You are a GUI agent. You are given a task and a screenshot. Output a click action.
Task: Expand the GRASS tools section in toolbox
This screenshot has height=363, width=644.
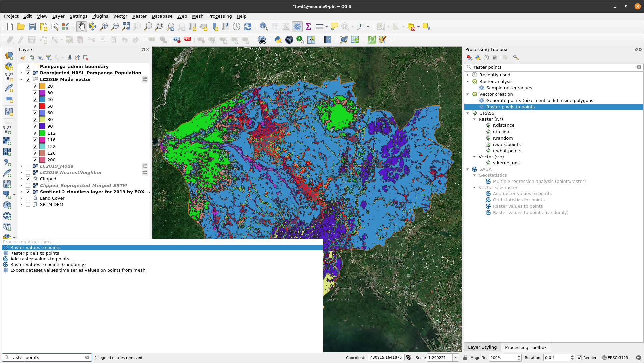468,113
